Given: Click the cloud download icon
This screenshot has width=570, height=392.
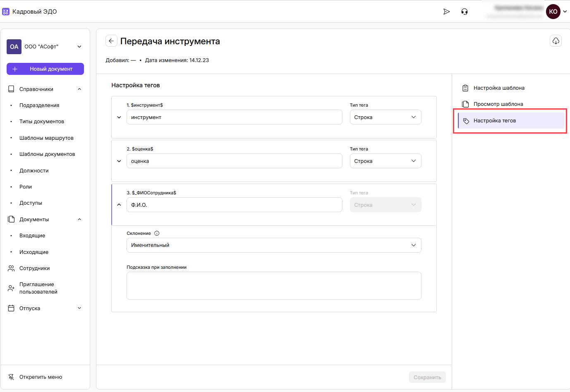Looking at the screenshot, I should coord(556,41).
